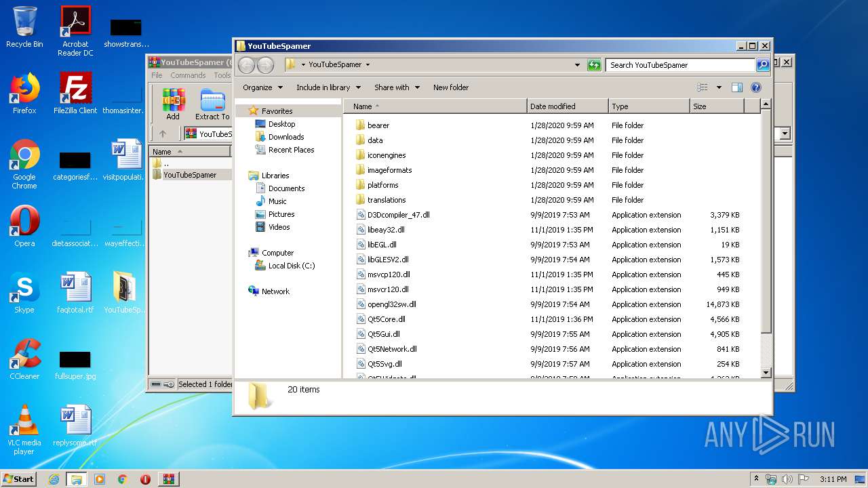
Task: Sort by Name column header
Action: coord(435,106)
